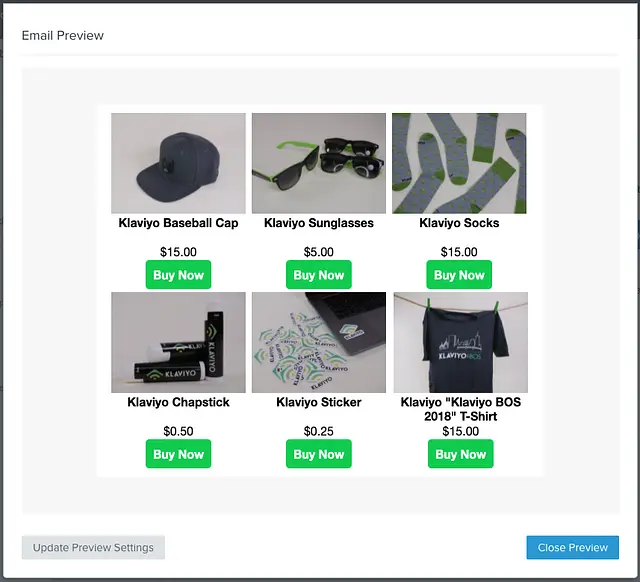Open the Klaviyo BOS 2018 T-Shirt image
The width and height of the screenshot is (640, 582).
click(460, 342)
